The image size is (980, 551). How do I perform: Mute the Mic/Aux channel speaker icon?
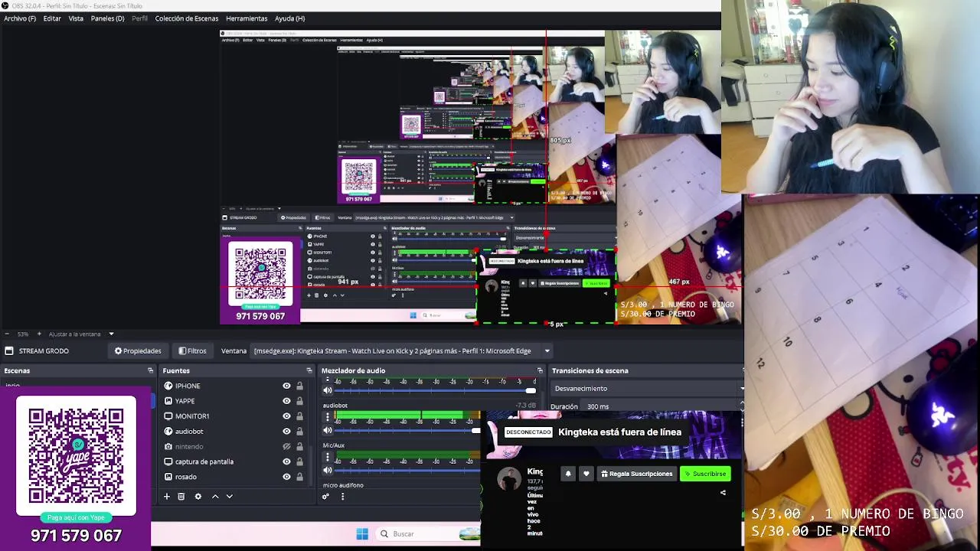(328, 470)
